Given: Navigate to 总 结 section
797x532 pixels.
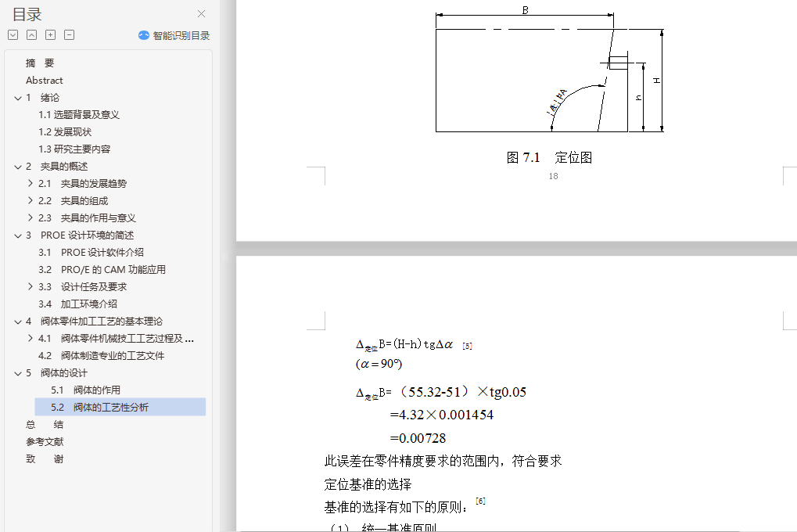Looking at the screenshot, I should 45,425.
